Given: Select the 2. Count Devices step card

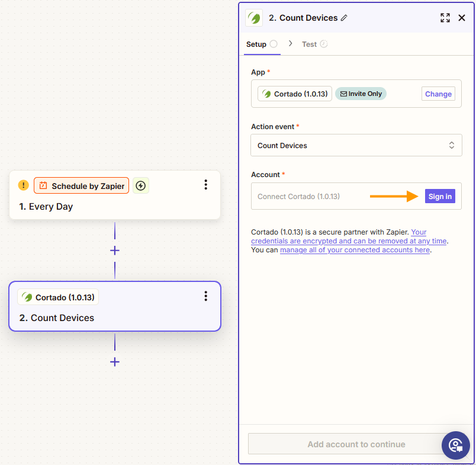Looking at the screenshot, I should coord(115,306).
